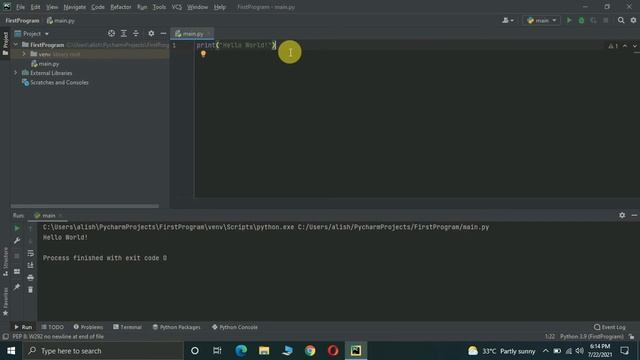The height and width of the screenshot is (360, 640).
Task: Open the Refactor menu
Action: (121, 7)
